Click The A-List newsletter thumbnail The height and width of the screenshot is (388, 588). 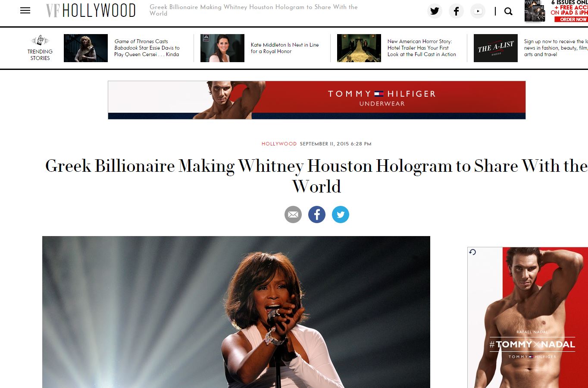(496, 48)
